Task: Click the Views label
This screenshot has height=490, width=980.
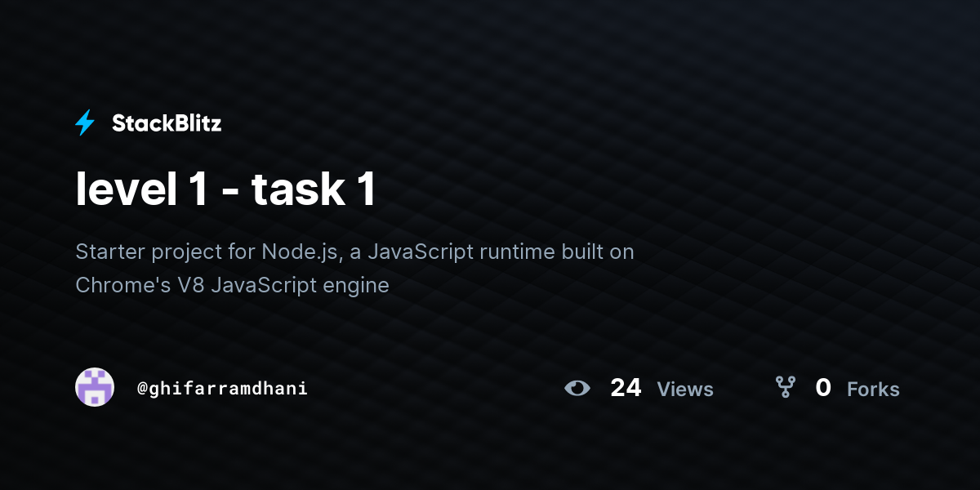Action: [685, 390]
